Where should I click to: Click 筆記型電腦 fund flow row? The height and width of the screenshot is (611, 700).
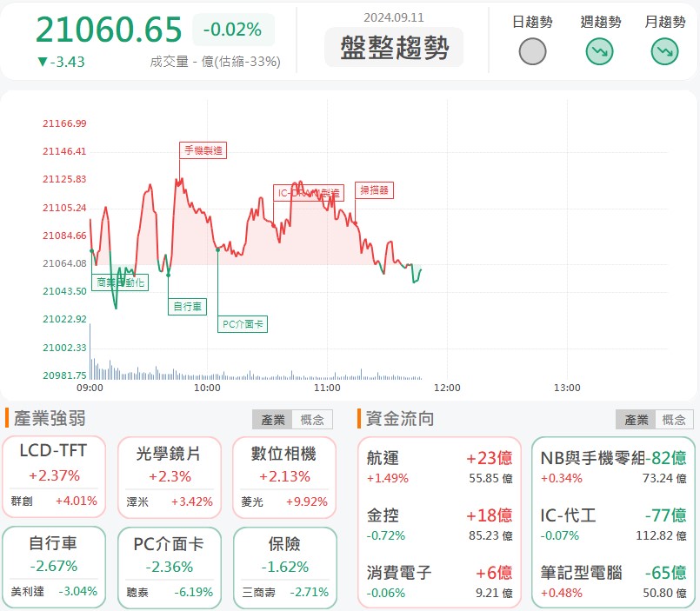[x=613, y=581]
